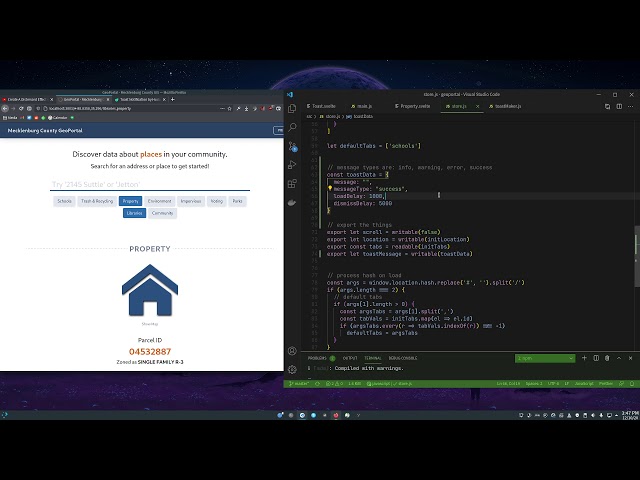Viewport: 640px width, 480px height.
Task: Toggle the Property button in GeoPortal
Action: click(x=130, y=201)
